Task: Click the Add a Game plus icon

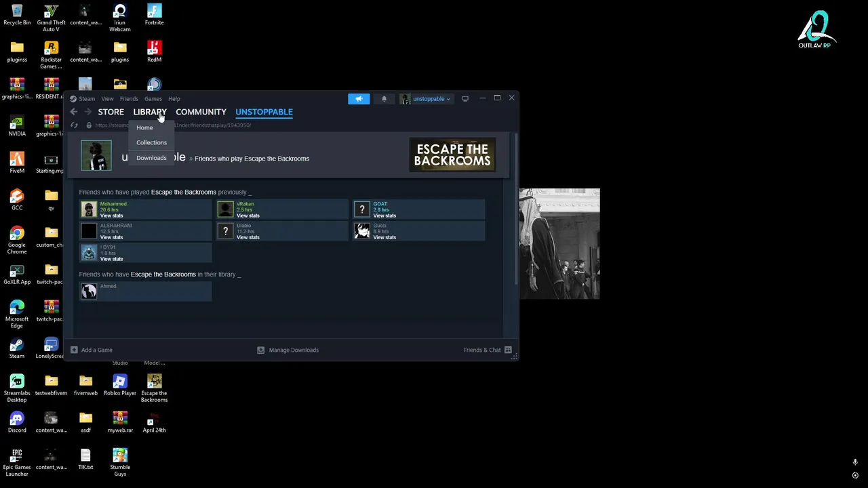Action: click(x=74, y=350)
